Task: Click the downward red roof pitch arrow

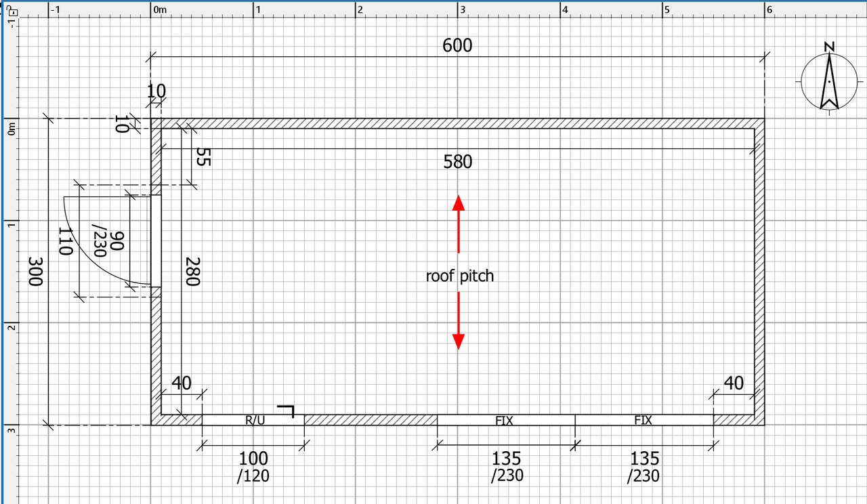Action: coord(459,322)
